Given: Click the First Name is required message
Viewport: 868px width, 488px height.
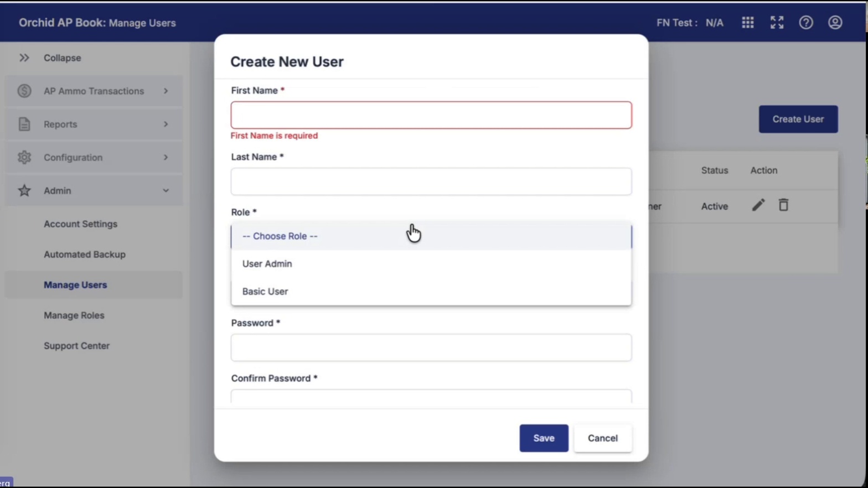Looking at the screenshot, I should point(274,136).
